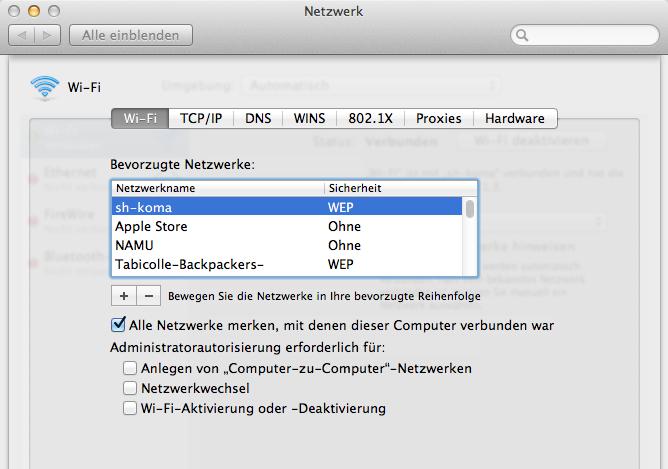Open the WINS tab

point(310,118)
